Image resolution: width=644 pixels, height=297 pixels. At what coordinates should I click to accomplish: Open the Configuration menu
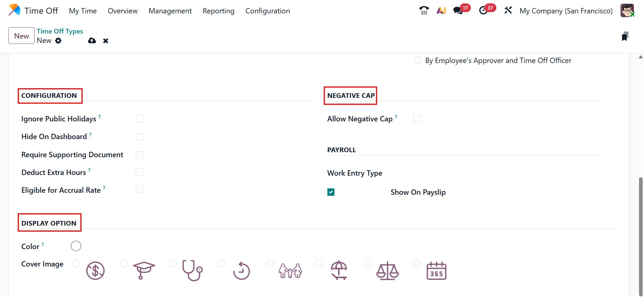tap(268, 11)
